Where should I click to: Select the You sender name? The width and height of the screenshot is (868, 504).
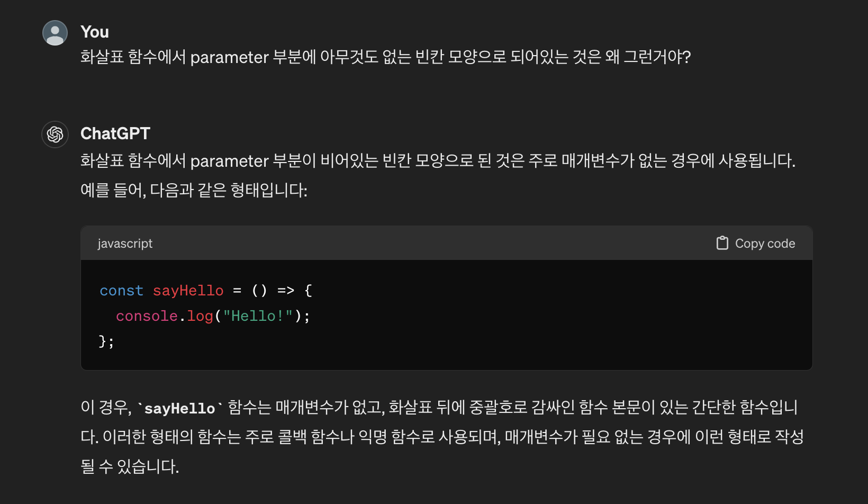94,32
